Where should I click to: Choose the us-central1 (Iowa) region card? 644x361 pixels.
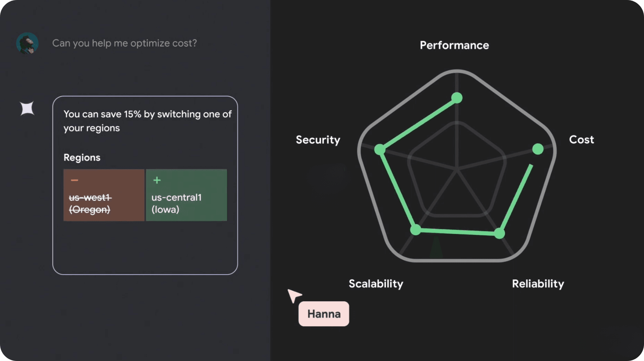tap(186, 195)
